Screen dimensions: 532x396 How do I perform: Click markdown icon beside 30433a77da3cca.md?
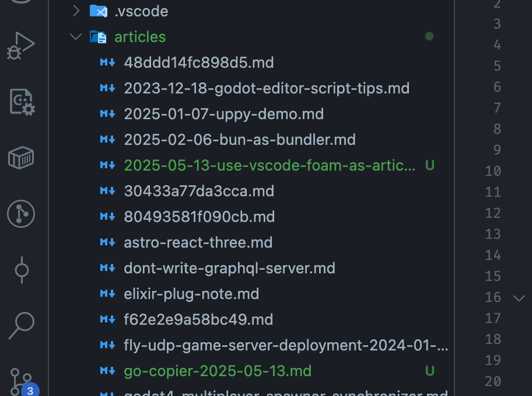point(107,191)
